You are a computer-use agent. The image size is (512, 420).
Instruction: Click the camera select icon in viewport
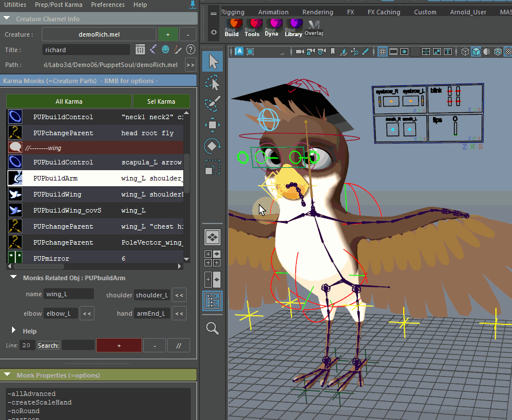[x=300, y=52]
